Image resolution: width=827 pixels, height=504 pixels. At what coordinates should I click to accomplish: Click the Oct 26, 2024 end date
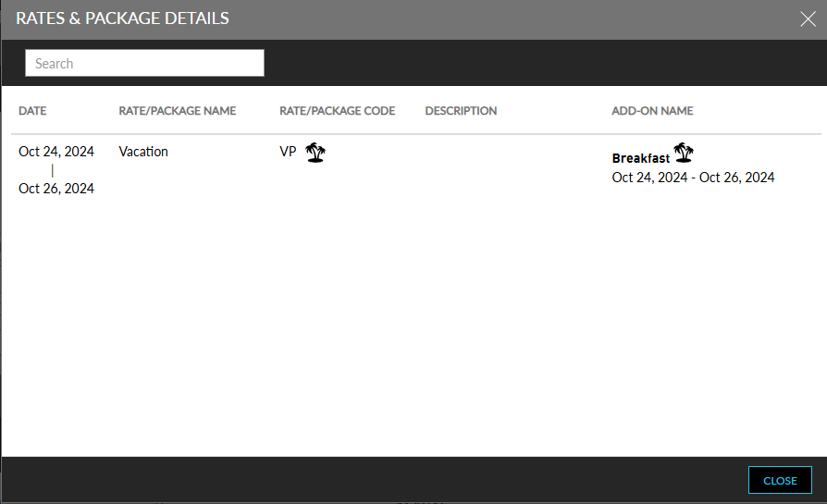[x=56, y=189]
